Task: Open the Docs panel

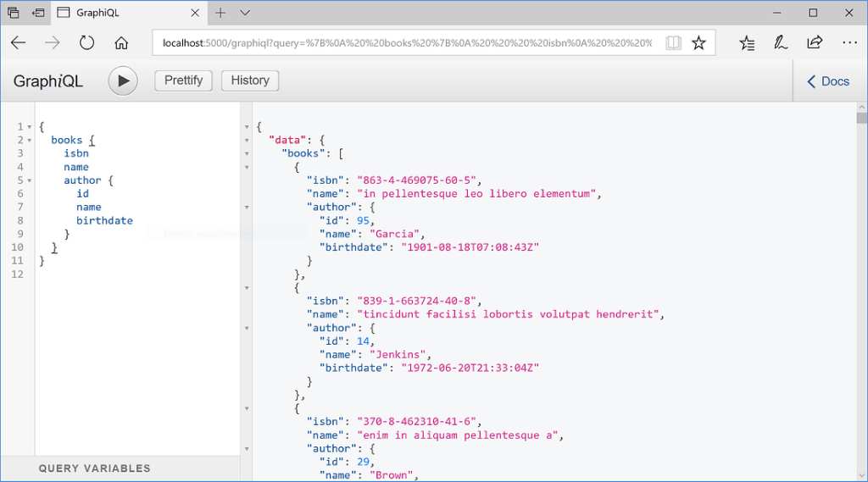Action: (x=828, y=81)
